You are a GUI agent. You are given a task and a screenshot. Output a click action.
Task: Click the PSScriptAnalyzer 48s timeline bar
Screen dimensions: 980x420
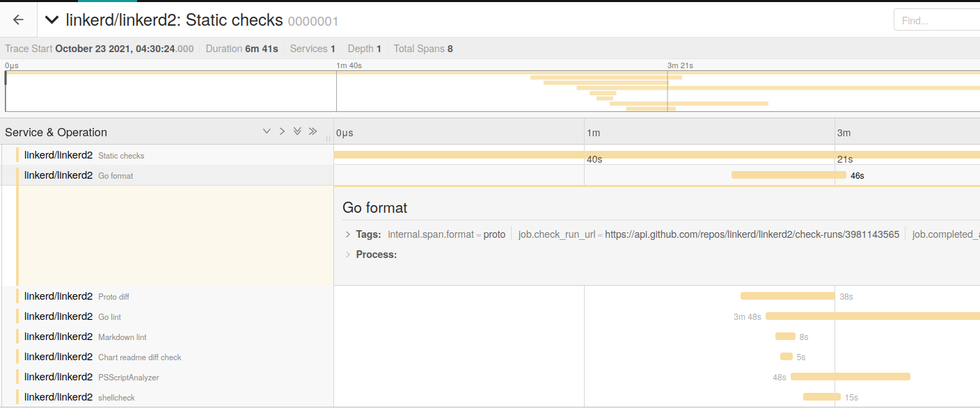point(851,377)
